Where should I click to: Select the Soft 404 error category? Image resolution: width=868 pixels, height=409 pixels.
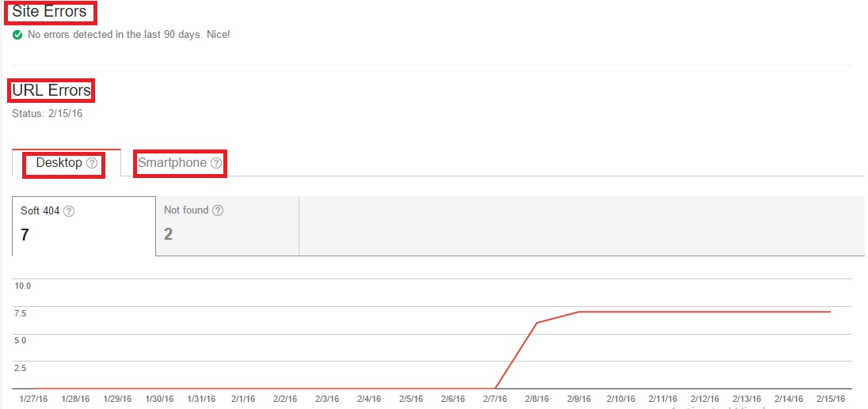click(83, 225)
